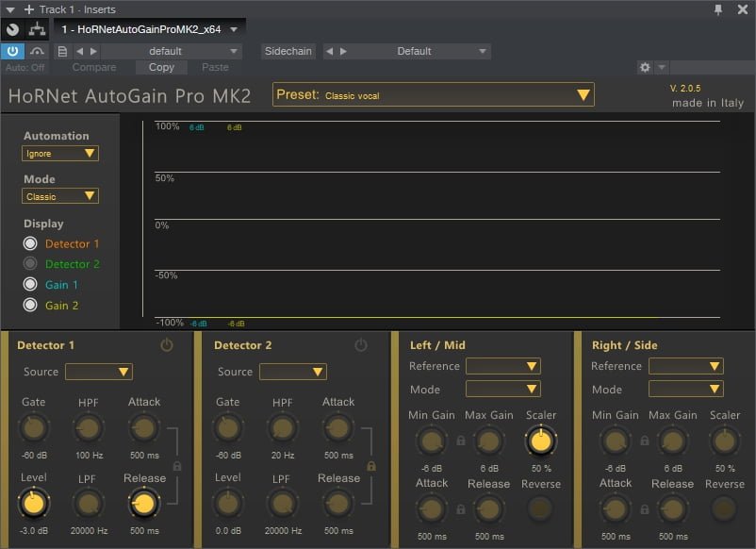Open the small arrow next to gear
This screenshot has height=549, width=756.
662,68
